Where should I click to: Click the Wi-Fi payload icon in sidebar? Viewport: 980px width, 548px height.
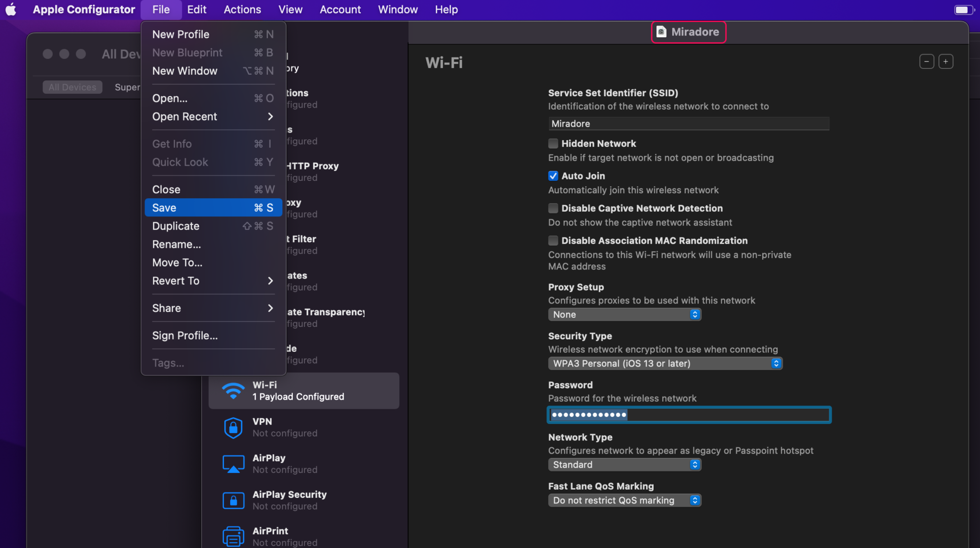click(x=233, y=391)
